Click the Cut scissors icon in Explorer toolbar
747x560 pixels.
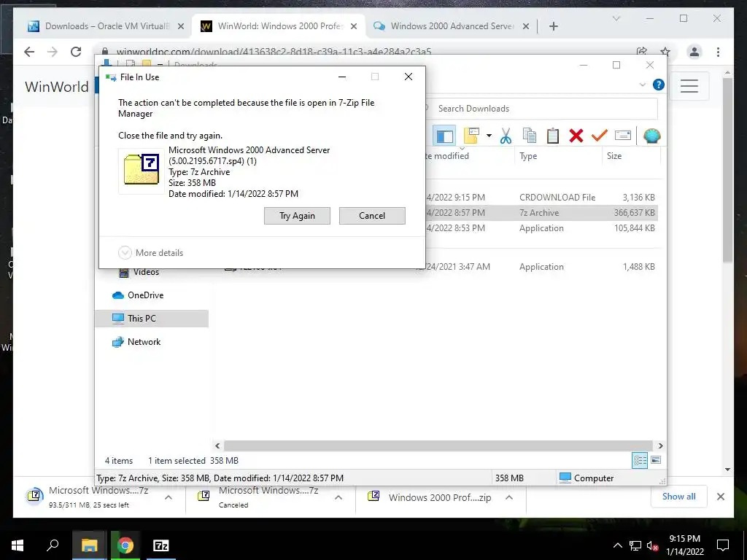[506, 136]
